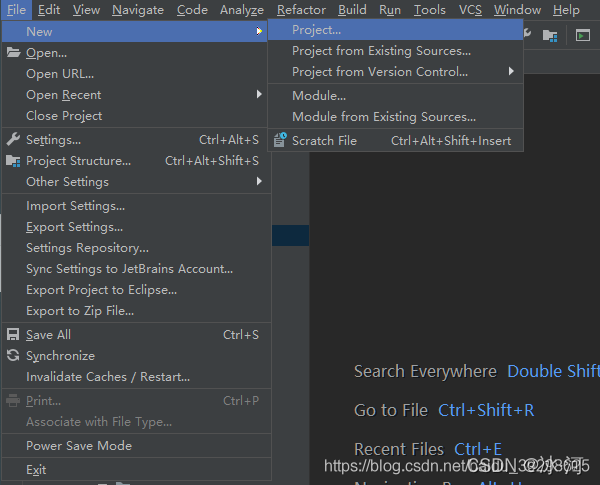Click the Ctrl+Shift+R shortcut text
This screenshot has width=600, height=485.
tap(486, 410)
